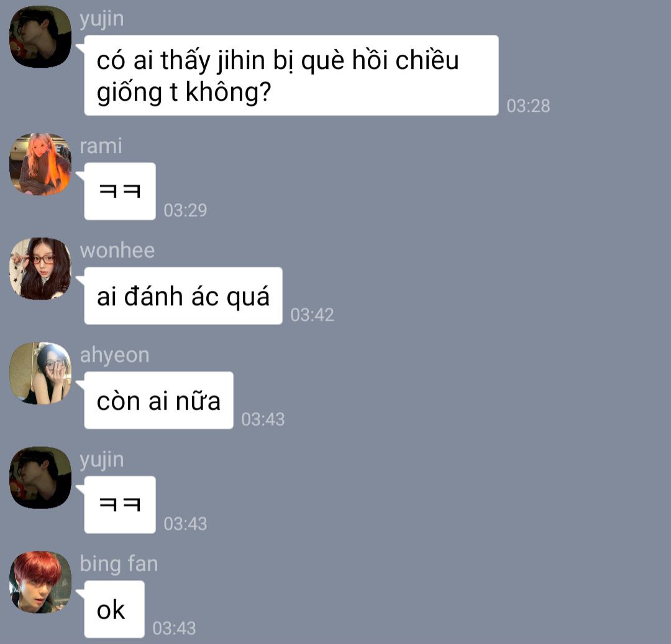Click the sender name "ahyeon"
The height and width of the screenshot is (644, 671).
tap(115, 356)
